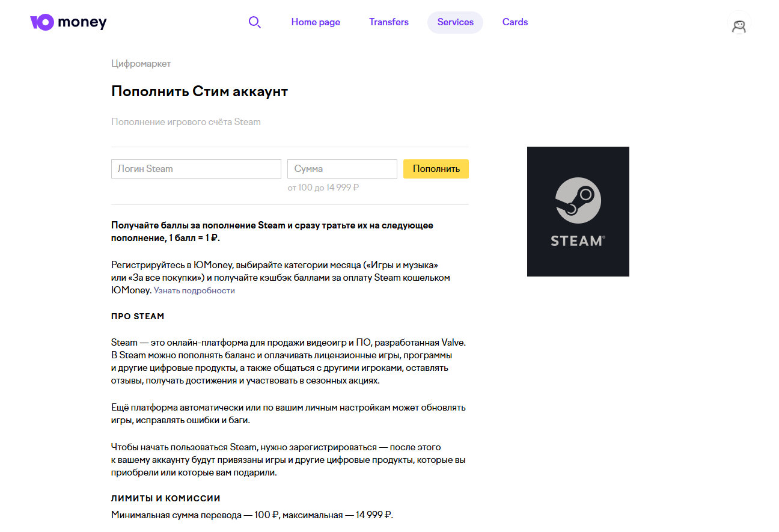Open the Transfers menu item
This screenshot has width=779, height=532.
(x=389, y=22)
